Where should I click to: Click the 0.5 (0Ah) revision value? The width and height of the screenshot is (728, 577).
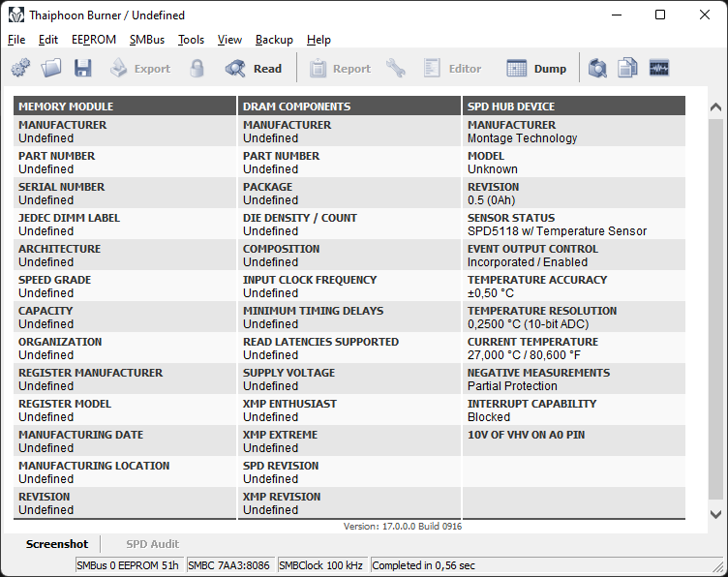pos(491,200)
